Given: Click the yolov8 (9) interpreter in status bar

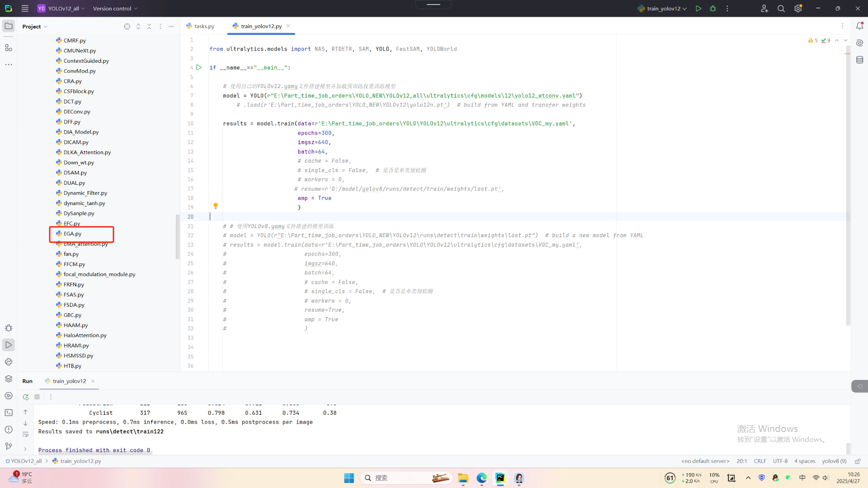Looking at the screenshot, I should (x=834, y=461).
